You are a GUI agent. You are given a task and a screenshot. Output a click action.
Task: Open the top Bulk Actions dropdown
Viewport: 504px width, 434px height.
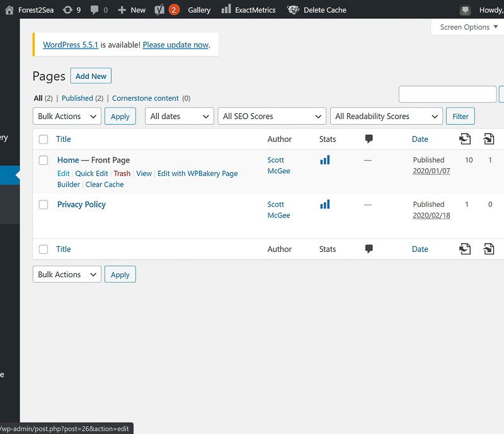click(67, 117)
